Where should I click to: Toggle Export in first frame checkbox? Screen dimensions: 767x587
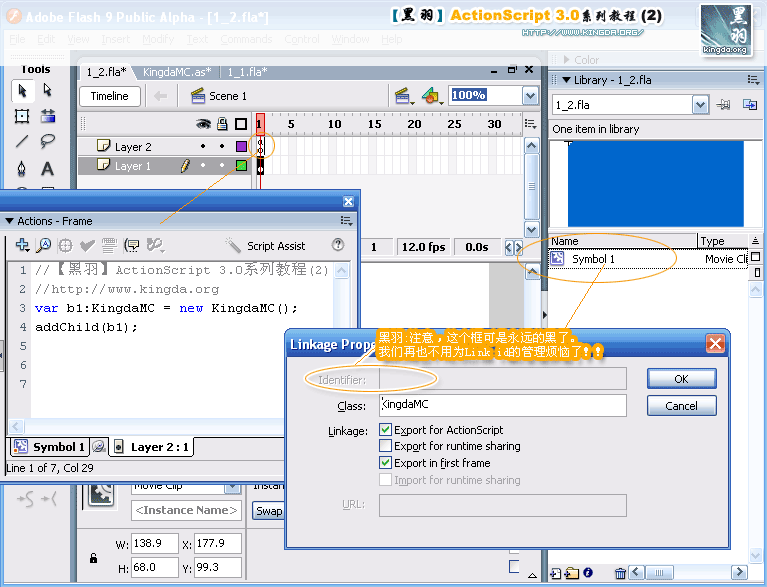click(x=385, y=462)
